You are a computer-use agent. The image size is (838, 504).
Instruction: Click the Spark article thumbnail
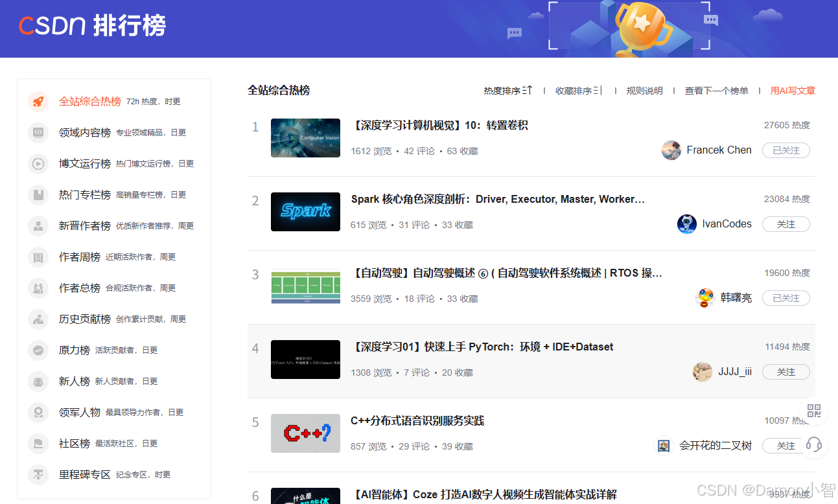[305, 212]
